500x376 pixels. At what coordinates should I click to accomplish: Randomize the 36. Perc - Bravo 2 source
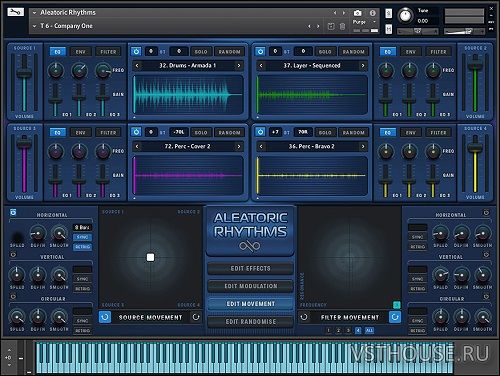coord(354,132)
